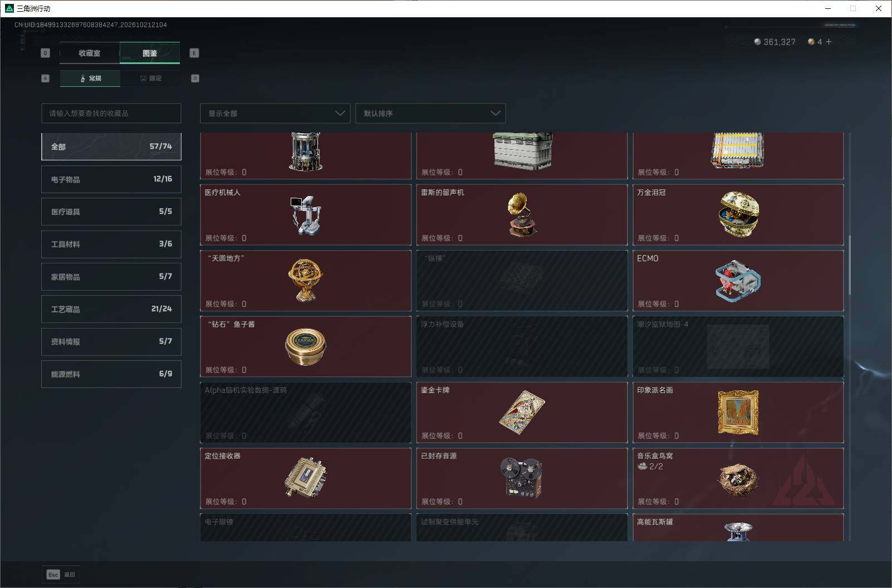This screenshot has height=588, width=892.
Task: Open the locked Alpha脑机实验数据-渡鸦 card
Action: tap(306, 413)
